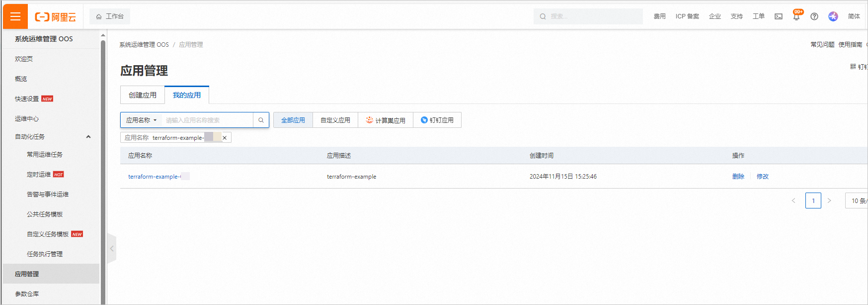Click the magnifier search button
This screenshot has width=868, height=305.
(261, 120)
